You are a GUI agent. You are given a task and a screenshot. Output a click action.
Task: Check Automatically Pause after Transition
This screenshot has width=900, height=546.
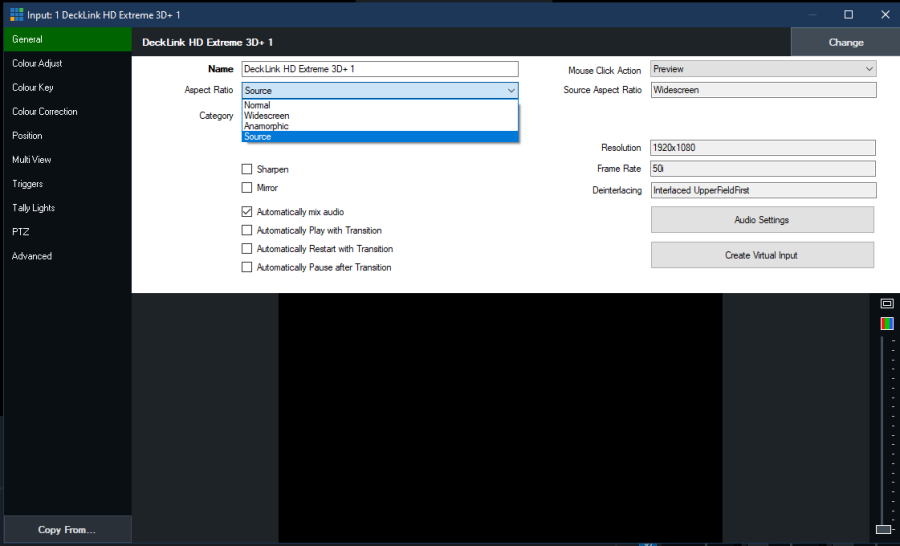[247, 268]
